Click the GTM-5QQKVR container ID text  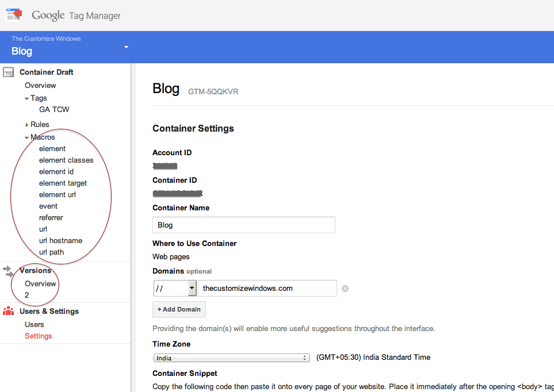coord(213,91)
